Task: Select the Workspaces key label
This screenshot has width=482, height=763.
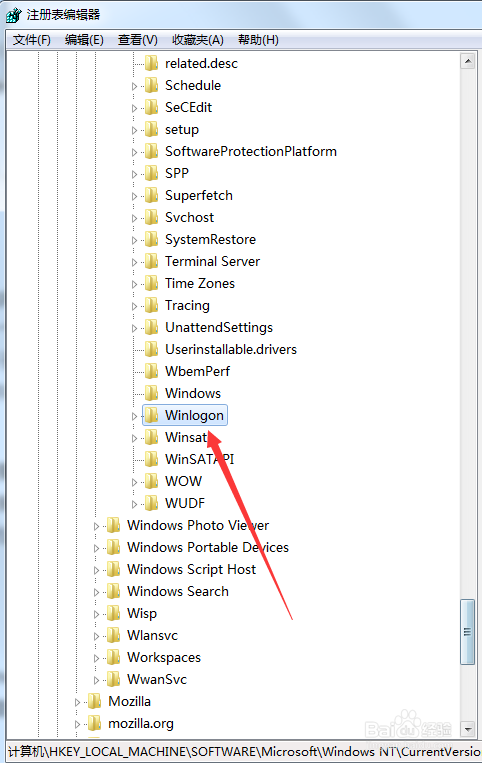Action: point(164,657)
